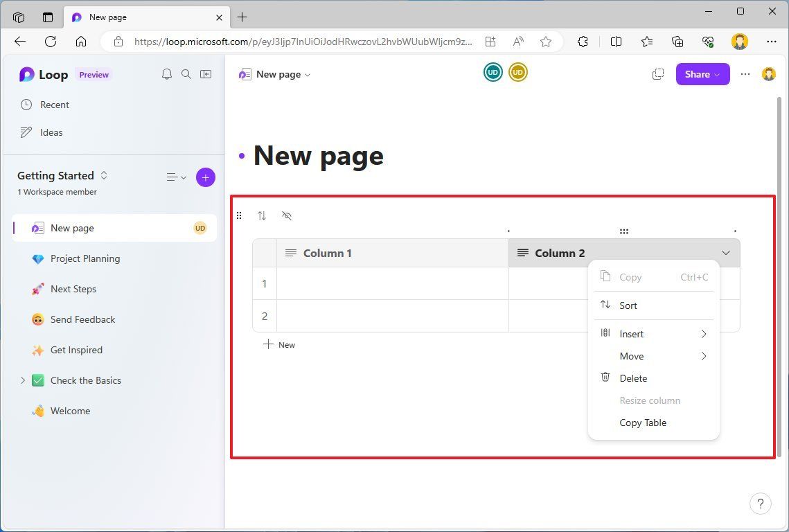Expand the Check the Basics page

23,380
